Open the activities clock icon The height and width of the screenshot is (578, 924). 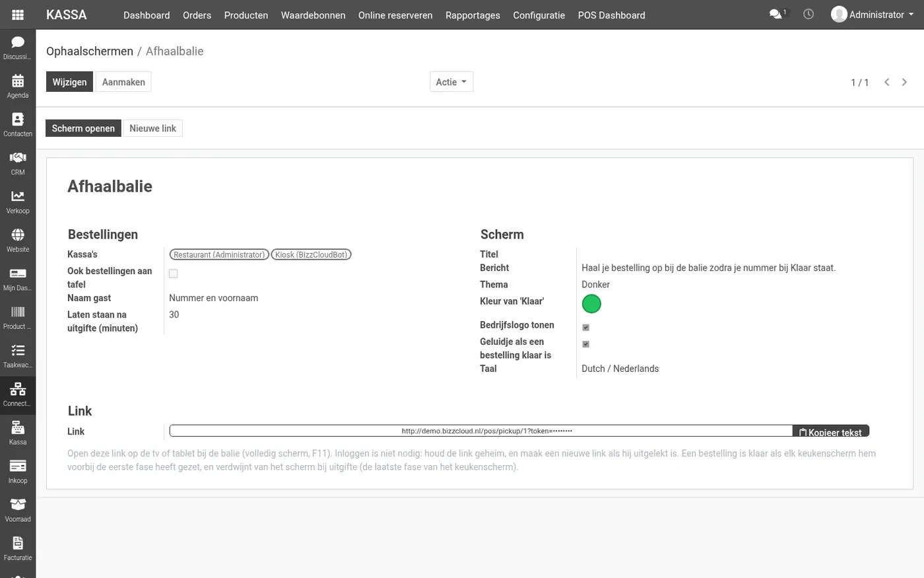(x=808, y=14)
